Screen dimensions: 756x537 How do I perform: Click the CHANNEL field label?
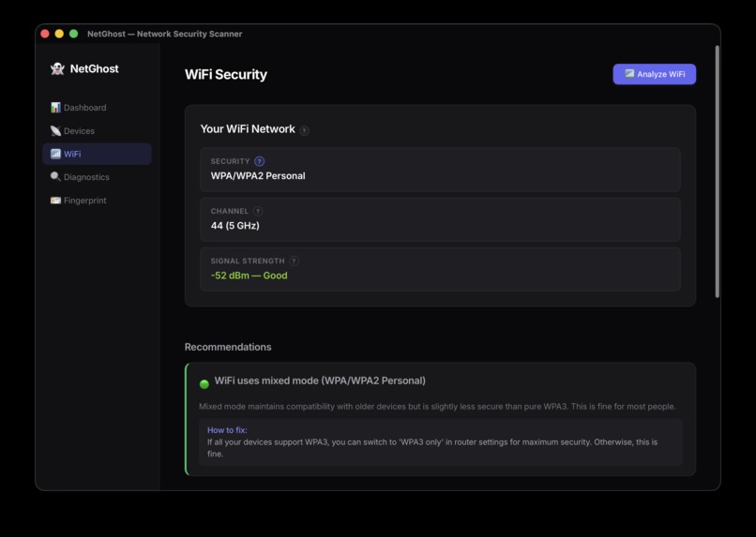click(x=230, y=211)
